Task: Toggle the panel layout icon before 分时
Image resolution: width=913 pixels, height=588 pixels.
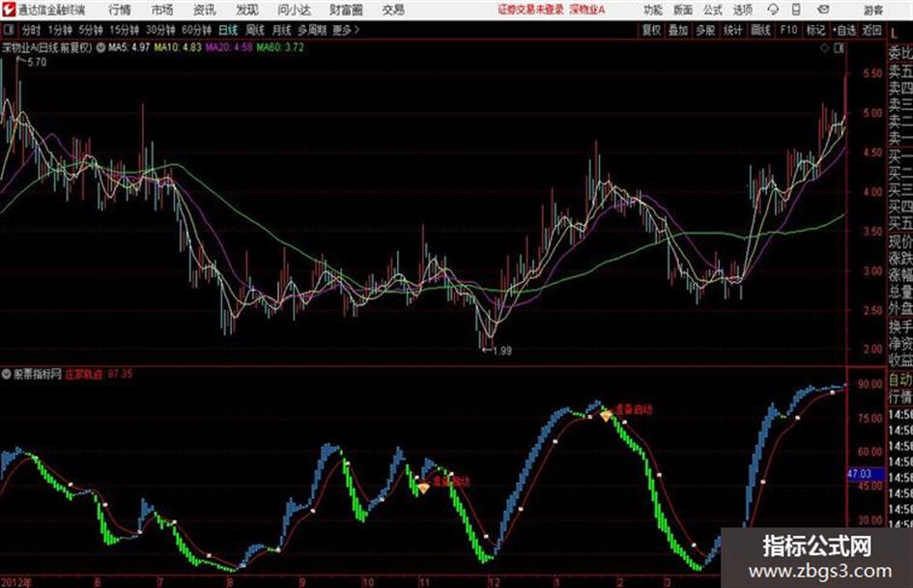Action: tap(9, 30)
